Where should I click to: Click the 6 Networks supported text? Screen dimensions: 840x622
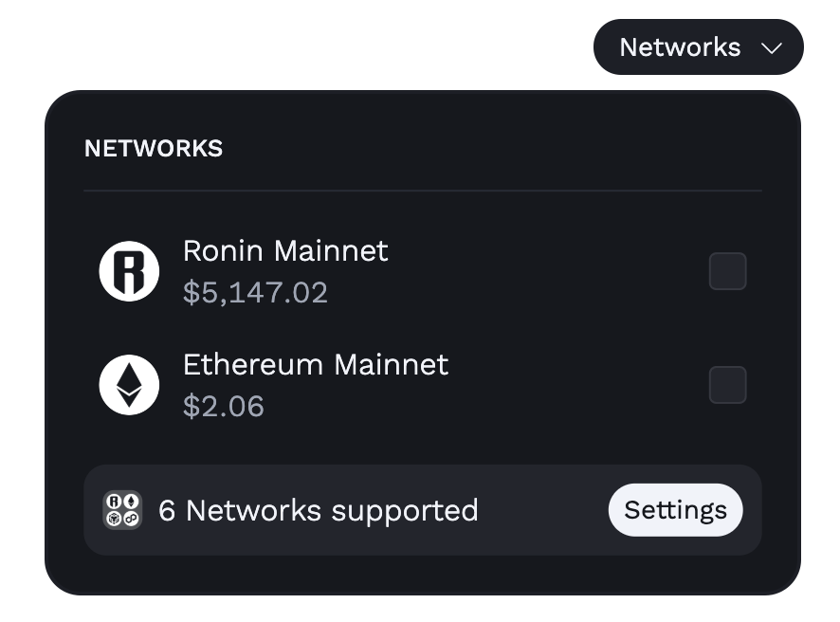pyautogui.click(x=319, y=510)
